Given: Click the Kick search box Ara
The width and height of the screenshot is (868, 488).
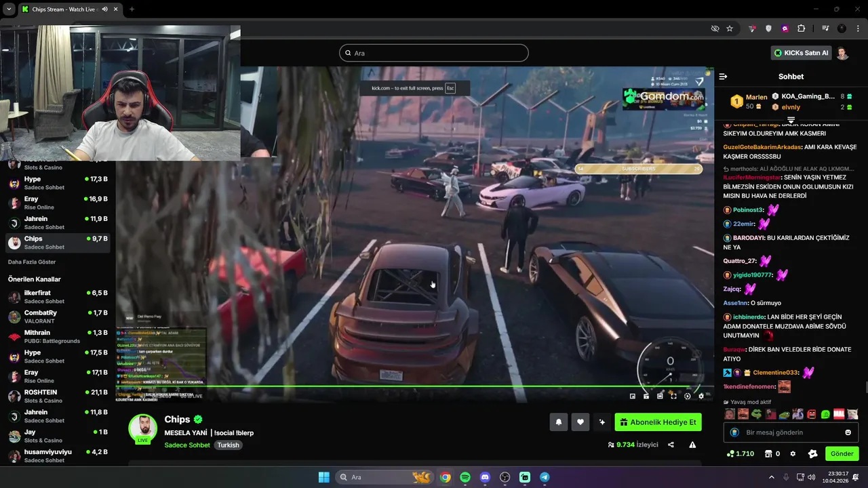Looking at the screenshot, I should pyautogui.click(x=434, y=53).
